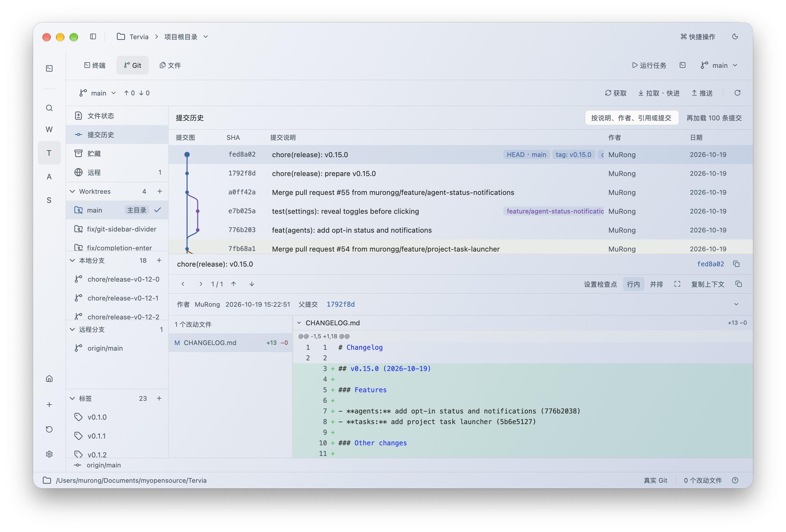The image size is (786, 532).
Task: Click 获取 fetch button
Action: click(x=615, y=93)
